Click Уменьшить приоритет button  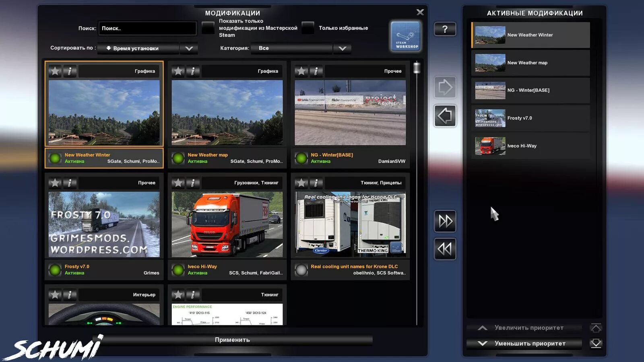coord(524,343)
